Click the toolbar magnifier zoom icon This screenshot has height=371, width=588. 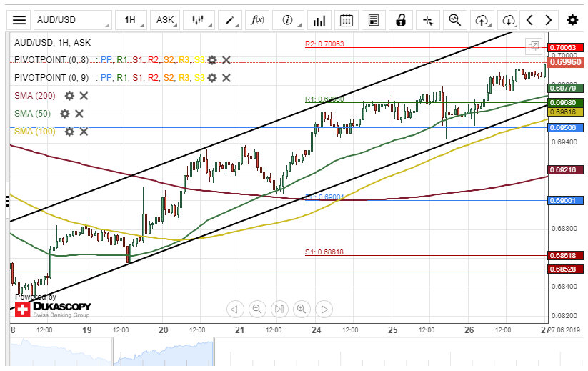tap(455, 20)
